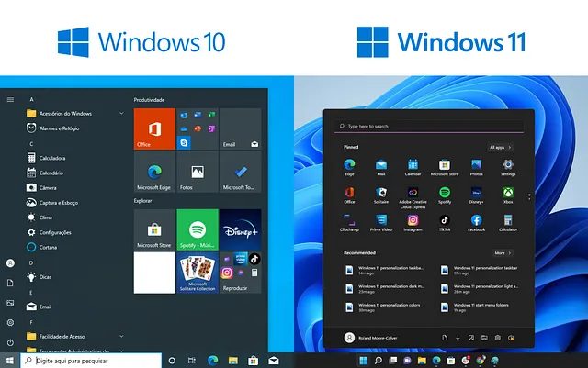Open Dicas in Windows 10 app list
The width and height of the screenshot is (588, 368).
pyautogui.click(x=39, y=277)
